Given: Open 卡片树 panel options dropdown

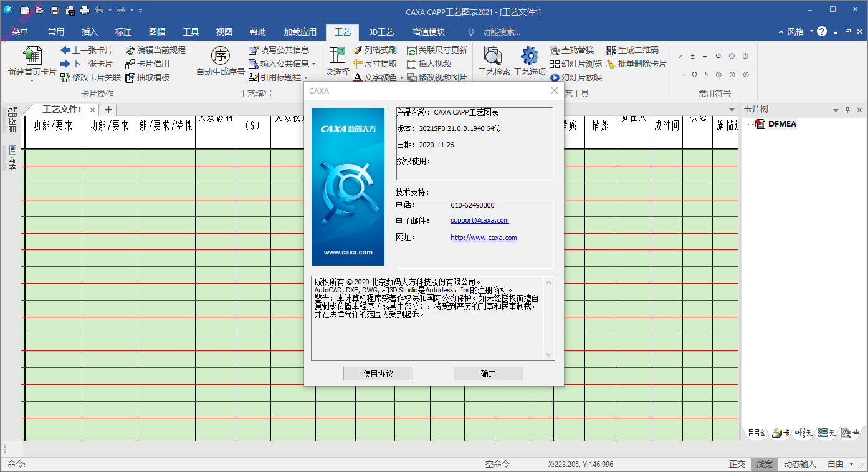Looking at the screenshot, I should (x=836, y=110).
